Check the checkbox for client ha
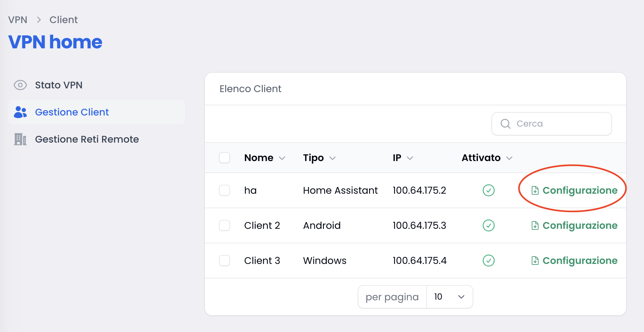644x332 pixels. tap(225, 190)
